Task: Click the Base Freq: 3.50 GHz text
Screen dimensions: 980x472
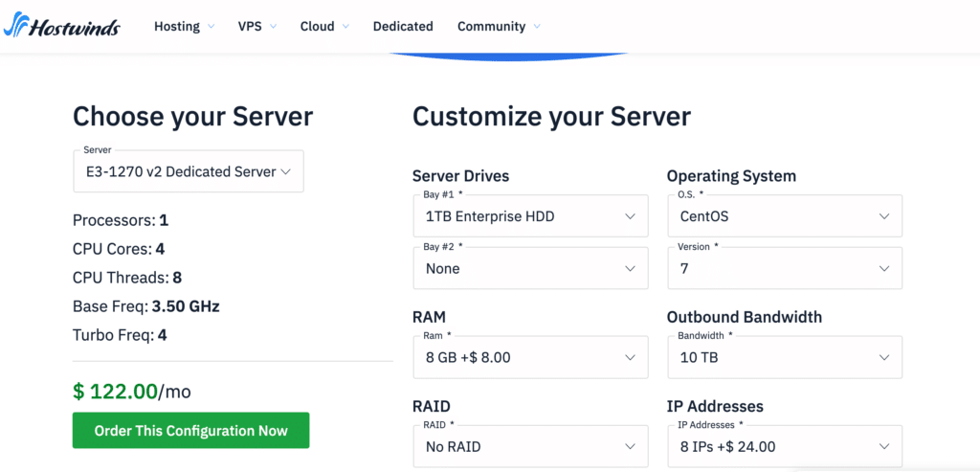Action: point(146,306)
